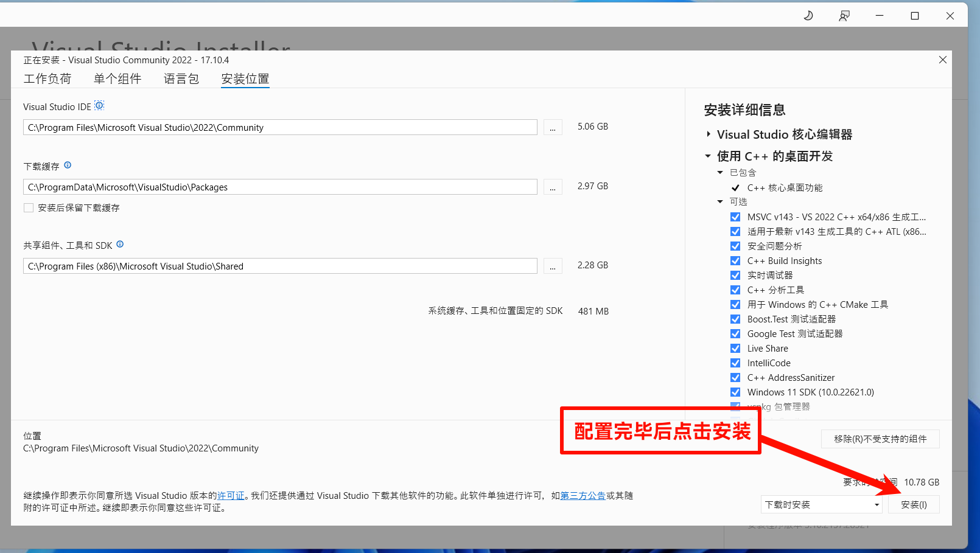Screen dimensions: 980x553
Task: Toggle C++ 分析工具 checkbox
Action: [x=735, y=290]
